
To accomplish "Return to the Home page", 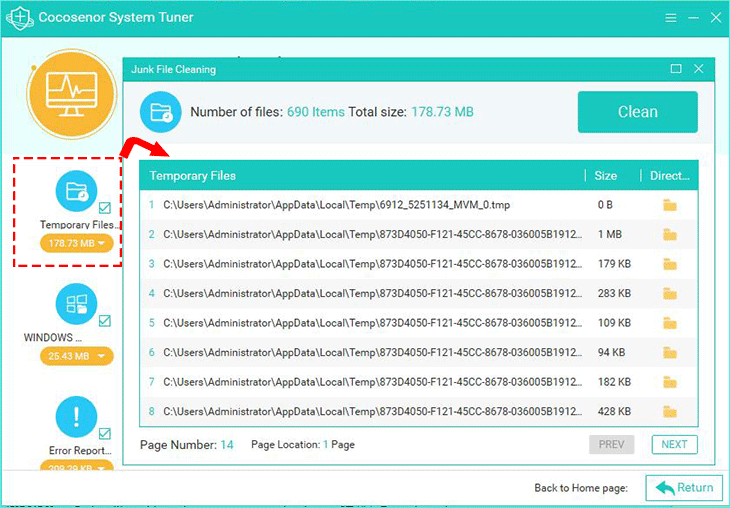I will click(x=684, y=488).
